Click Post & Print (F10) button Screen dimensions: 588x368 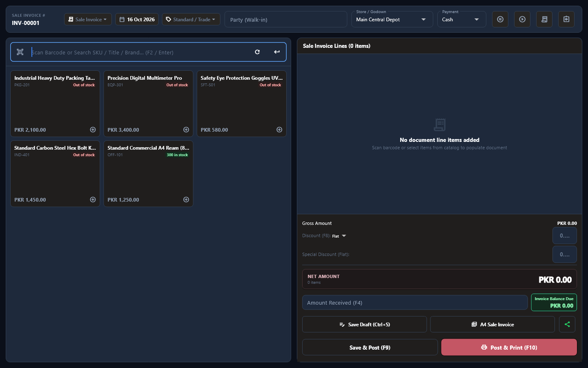coord(509,347)
